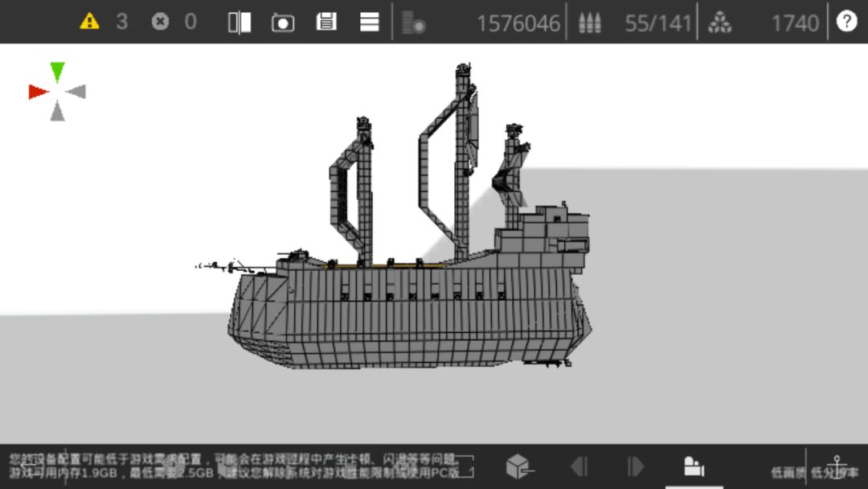Click the next right-arrow playback icon
Image resolution: width=868 pixels, height=489 pixels.
pos(636,466)
